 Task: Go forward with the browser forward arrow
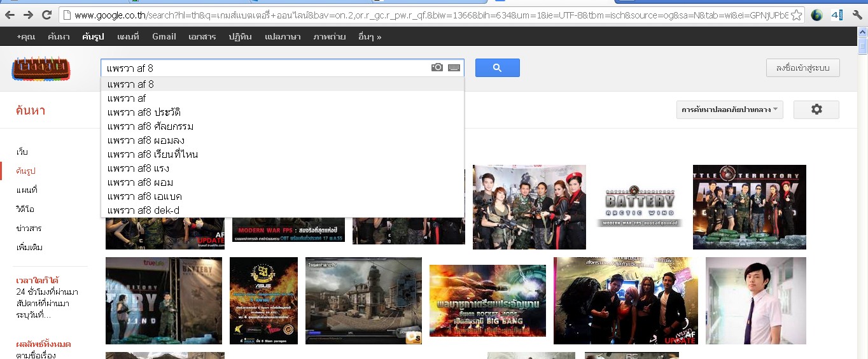[x=28, y=15]
